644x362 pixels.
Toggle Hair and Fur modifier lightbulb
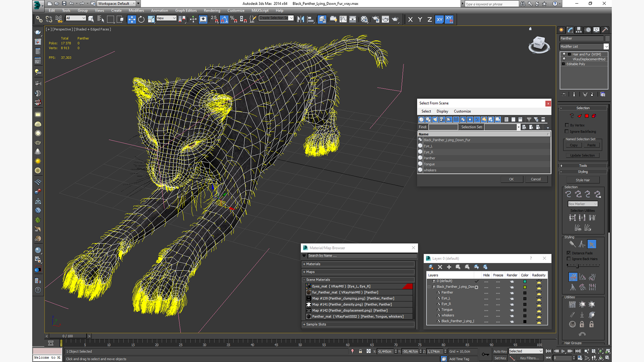click(564, 54)
